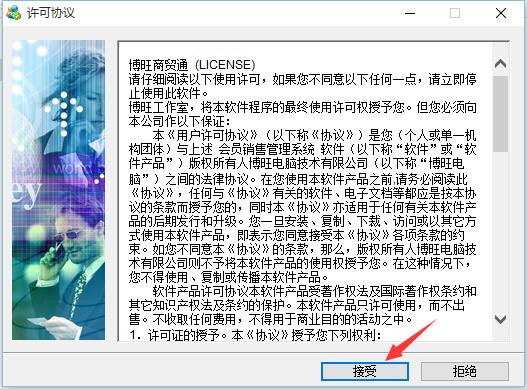Click the line '1. 许可证的授予'
This screenshot has height=389, width=527.
pyautogui.click(x=255, y=335)
